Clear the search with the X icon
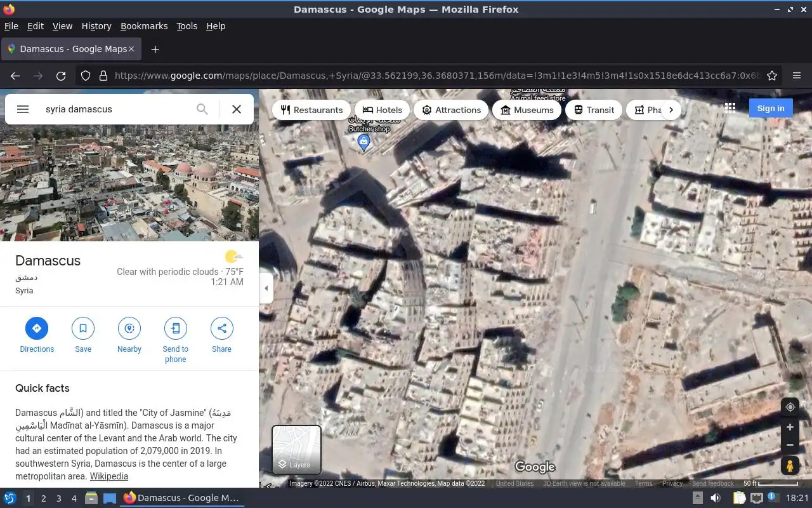The image size is (812, 508). (x=237, y=109)
